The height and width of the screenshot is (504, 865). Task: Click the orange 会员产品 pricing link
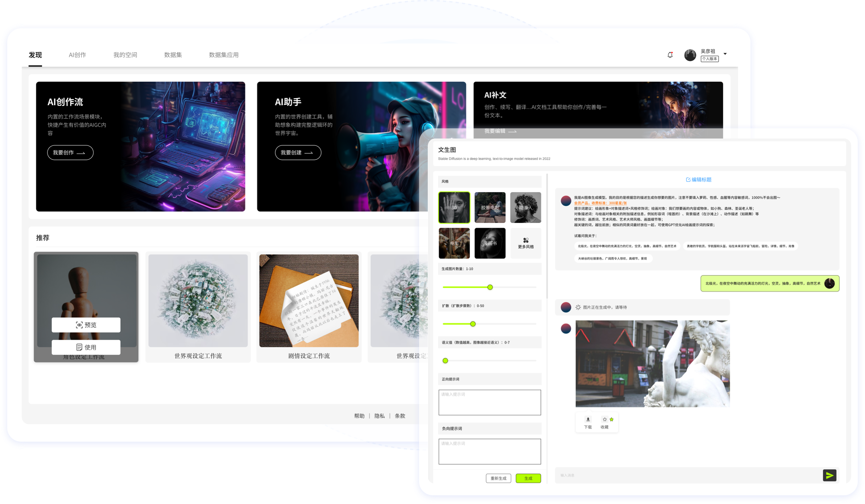pos(600,203)
